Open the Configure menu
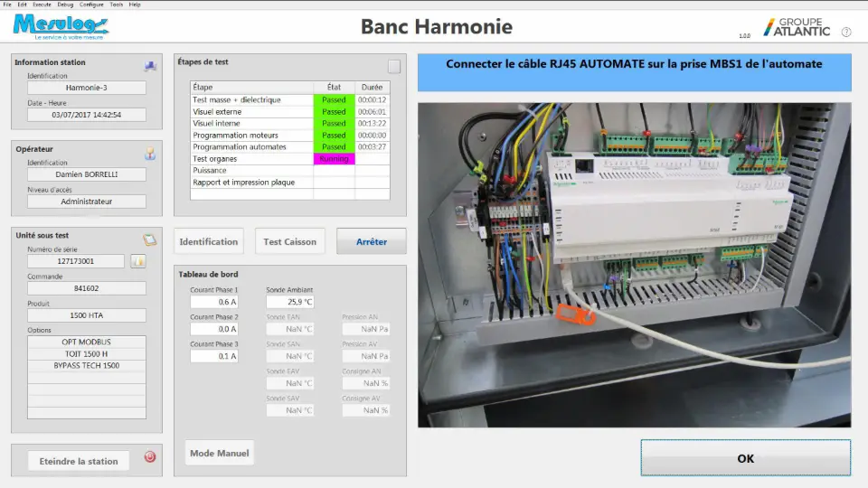The height and width of the screenshot is (488, 868). point(91,5)
